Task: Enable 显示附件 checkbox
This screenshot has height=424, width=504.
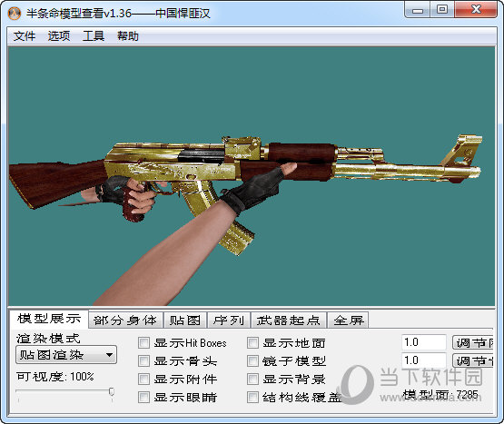Action: [x=143, y=380]
